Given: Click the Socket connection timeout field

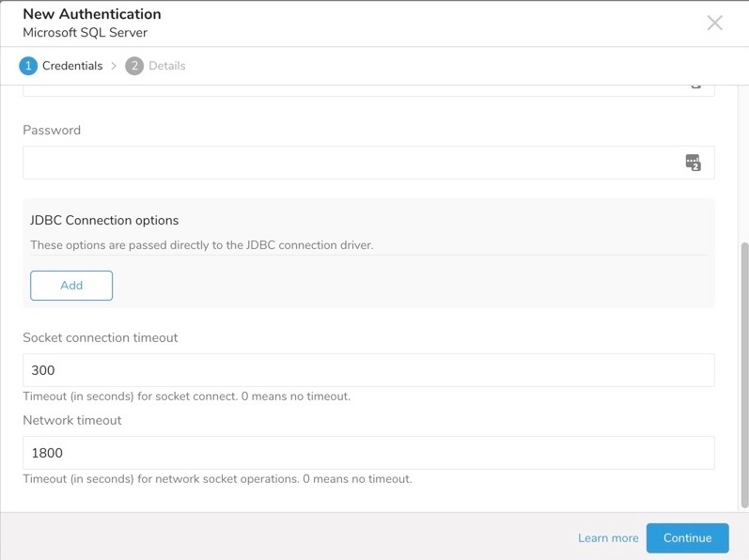Looking at the screenshot, I should click(368, 370).
